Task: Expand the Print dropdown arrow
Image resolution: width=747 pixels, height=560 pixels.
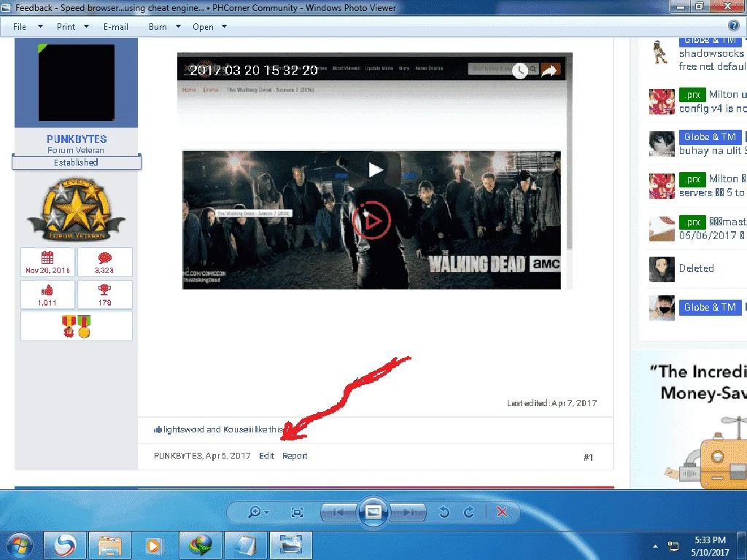Action: point(86,27)
